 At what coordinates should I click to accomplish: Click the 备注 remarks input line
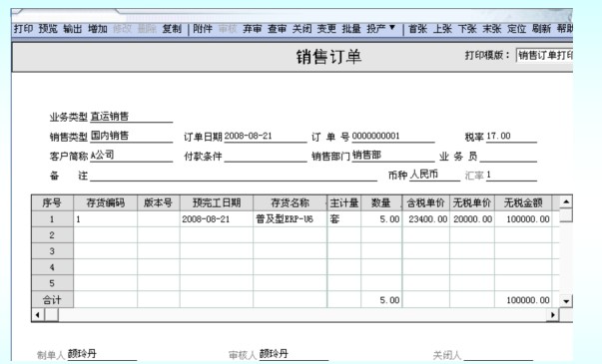[x=234, y=176]
